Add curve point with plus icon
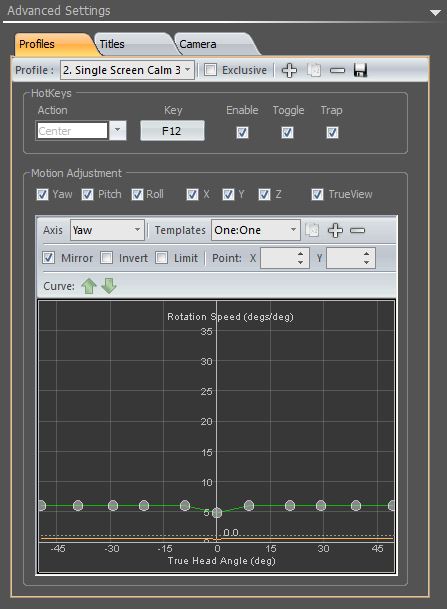The image size is (447, 609). pyautogui.click(x=335, y=230)
